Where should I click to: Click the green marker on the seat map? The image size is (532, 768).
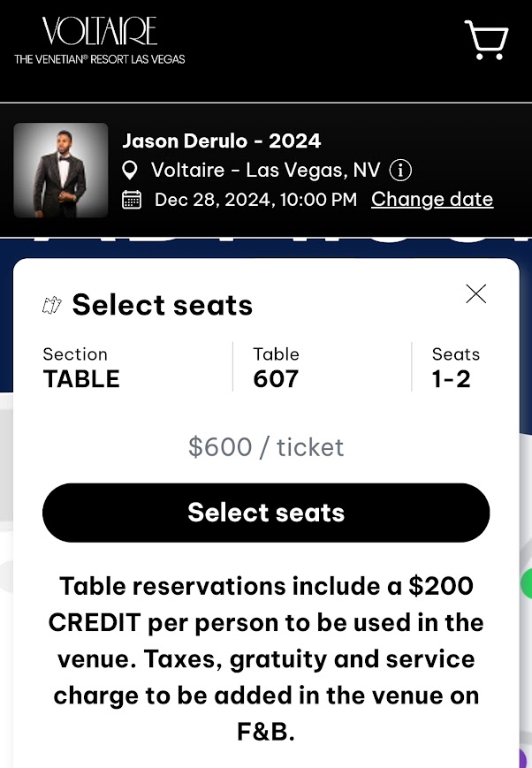pos(527,583)
